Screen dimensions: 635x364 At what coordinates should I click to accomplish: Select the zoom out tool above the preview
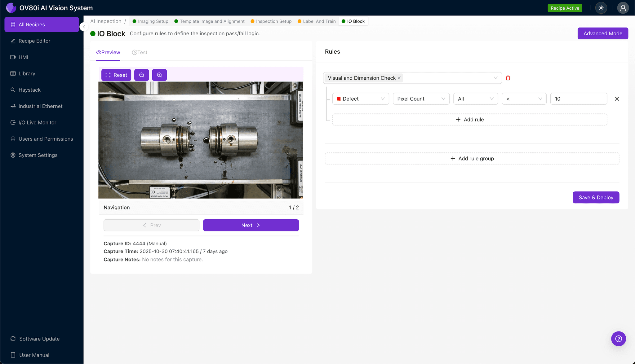pyautogui.click(x=141, y=75)
